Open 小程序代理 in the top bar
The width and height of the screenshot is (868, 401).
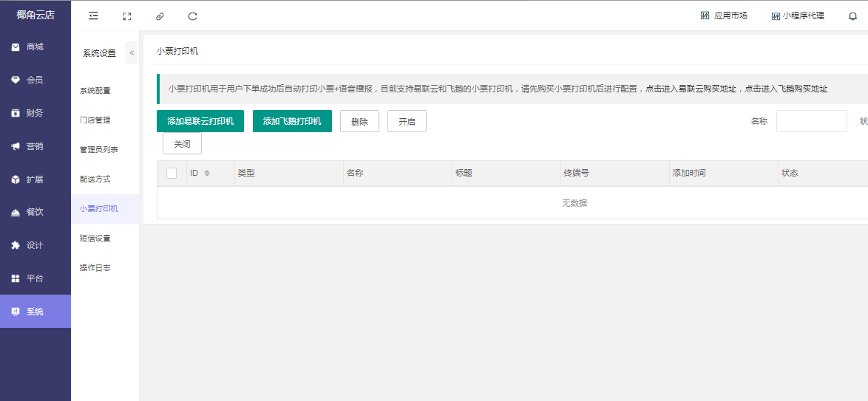click(797, 16)
